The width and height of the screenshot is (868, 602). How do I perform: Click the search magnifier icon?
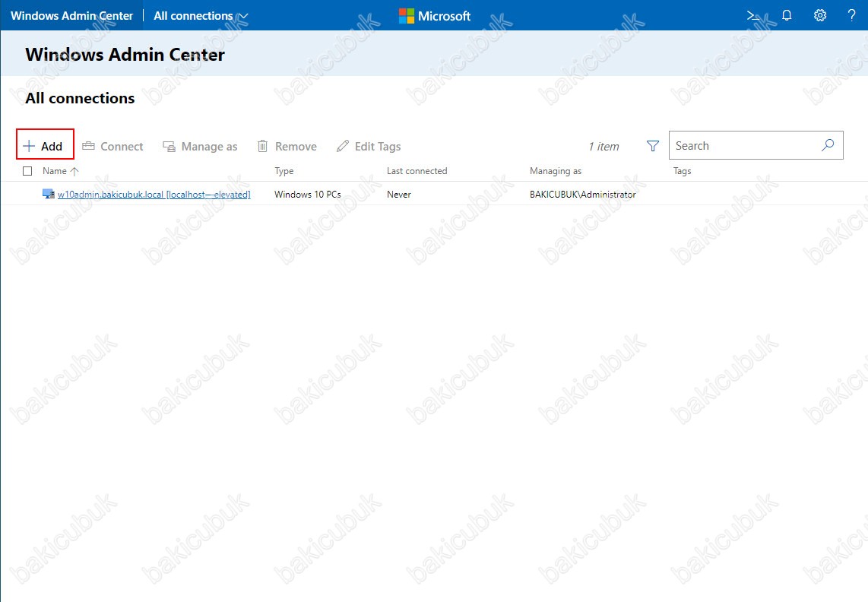tap(828, 145)
